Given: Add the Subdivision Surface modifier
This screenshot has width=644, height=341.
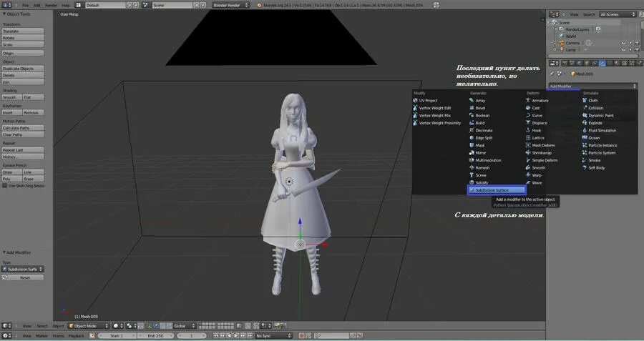Looking at the screenshot, I should tap(497, 190).
